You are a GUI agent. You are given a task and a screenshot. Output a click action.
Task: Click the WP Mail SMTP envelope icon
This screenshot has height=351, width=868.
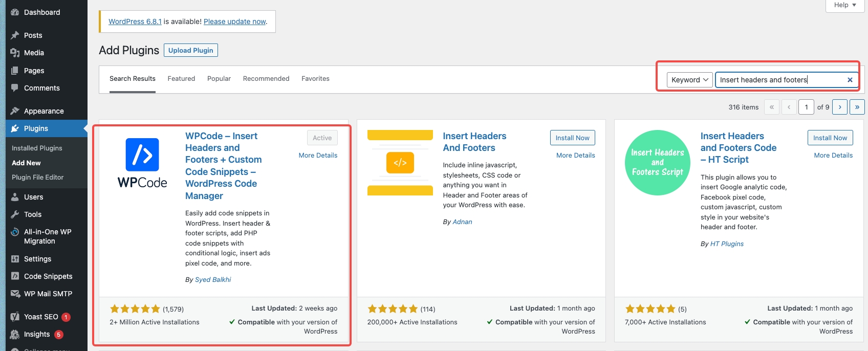coord(15,294)
